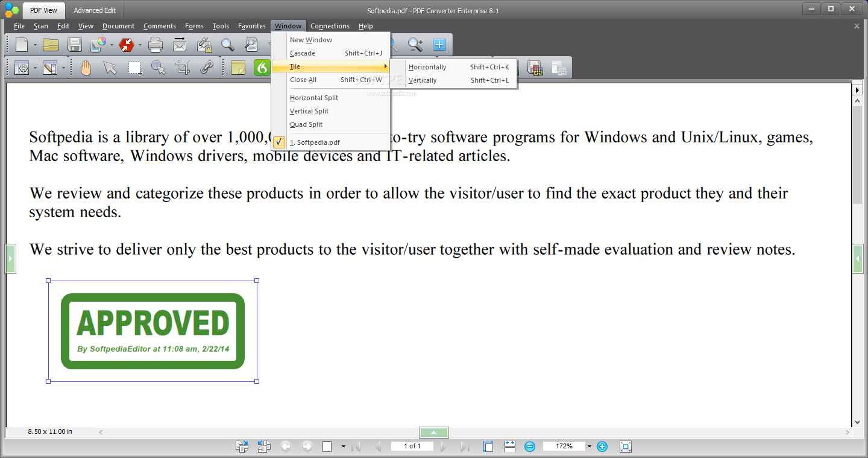Click the create PDF color wheel icon
This screenshot has height=458, width=868.
pos(98,44)
